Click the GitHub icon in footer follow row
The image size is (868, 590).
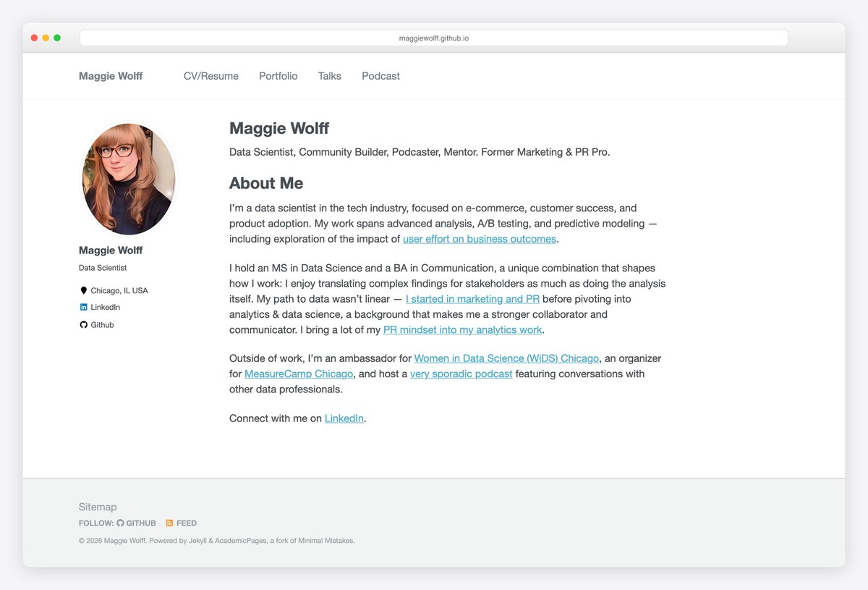tap(120, 523)
